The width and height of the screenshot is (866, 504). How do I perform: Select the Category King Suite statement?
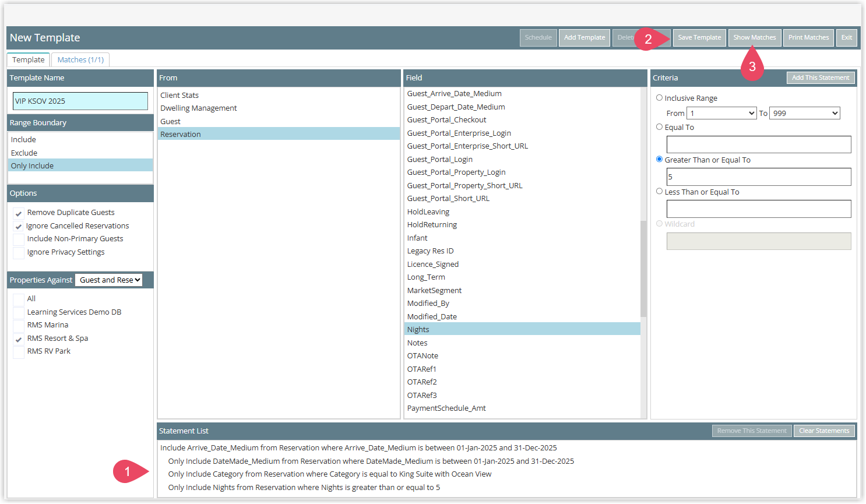click(x=330, y=474)
